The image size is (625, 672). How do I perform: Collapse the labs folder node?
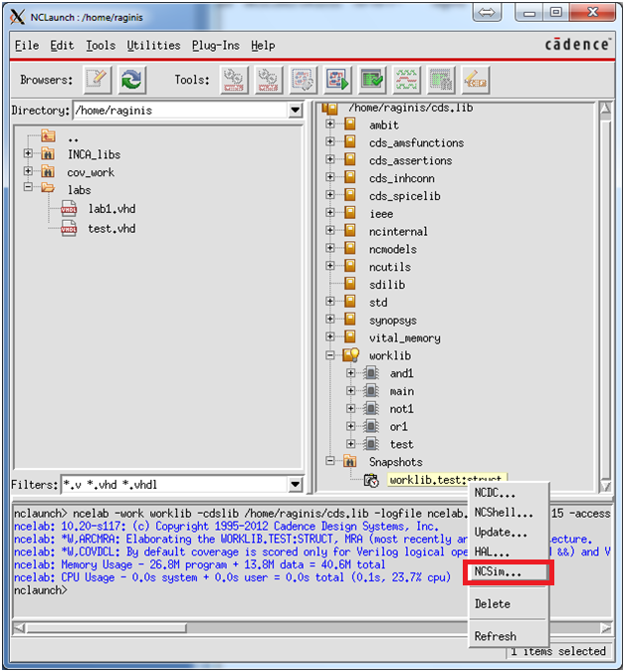[28, 187]
